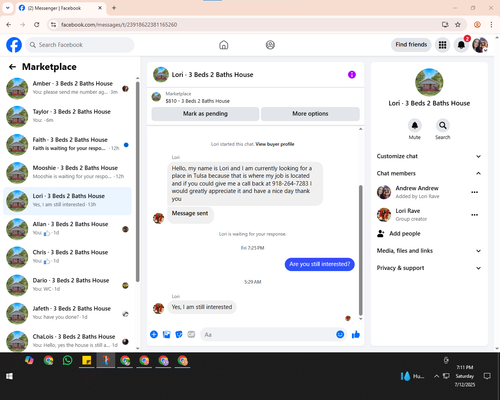Click the 'Yes, I am still interested' message

click(202, 307)
